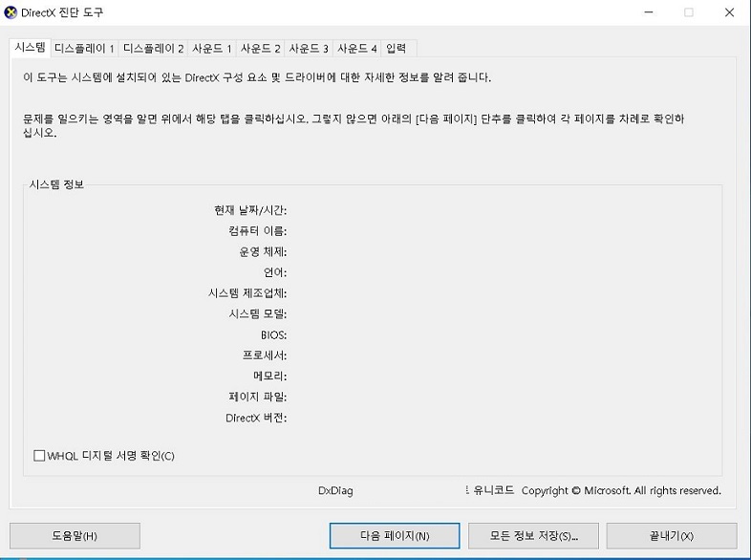
Task: Click the 페이지 파일 label
Action: tap(258, 397)
